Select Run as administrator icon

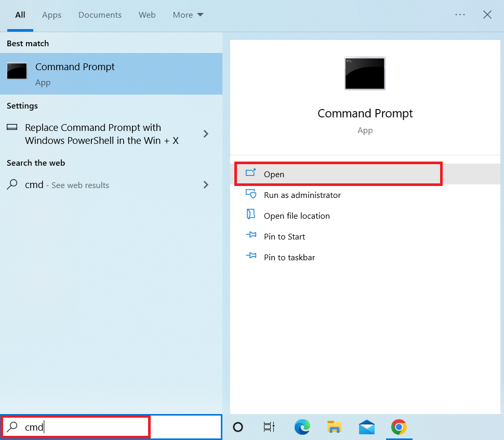251,194
